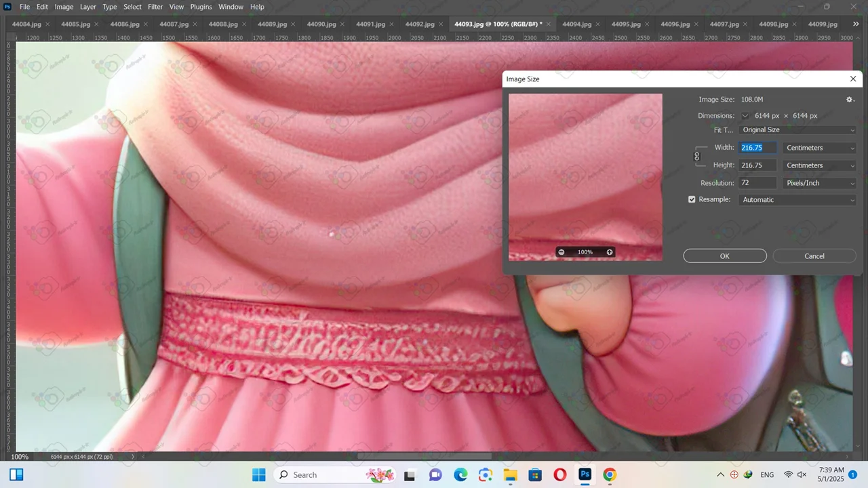The image size is (868, 488).
Task: Open the Image Size gear settings menu
Action: coord(850,100)
